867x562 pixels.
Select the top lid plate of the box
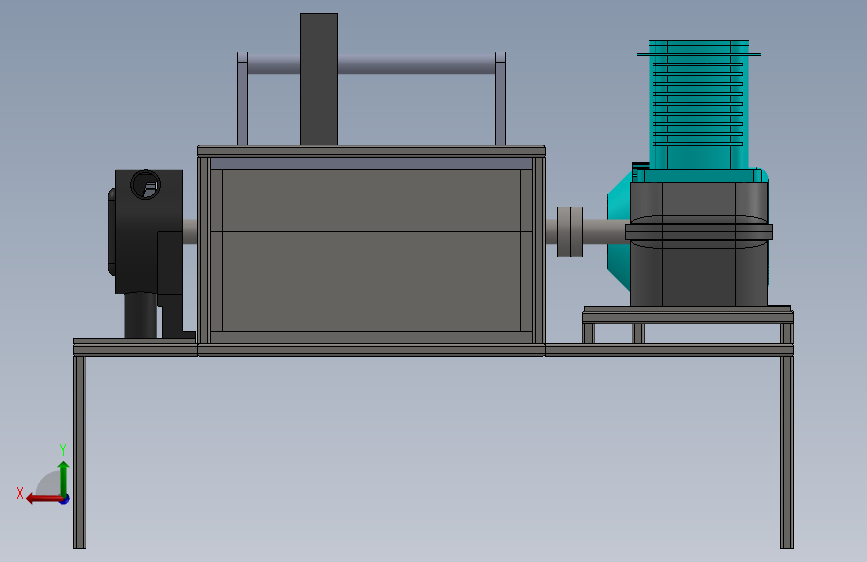[x=371, y=151]
